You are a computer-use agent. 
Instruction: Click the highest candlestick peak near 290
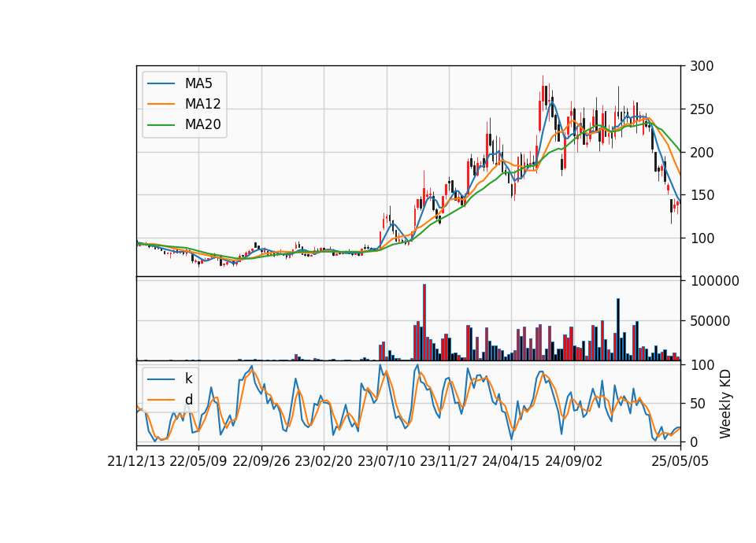tap(543, 91)
